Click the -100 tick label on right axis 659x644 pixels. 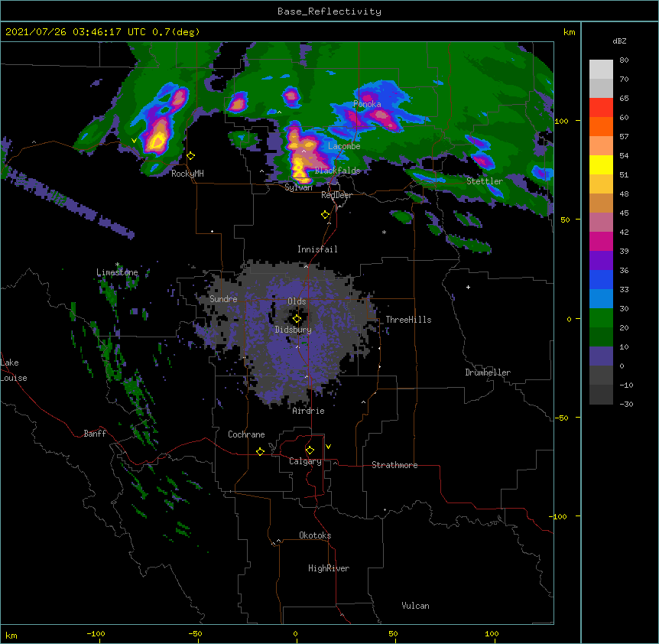pyautogui.click(x=558, y=516)
